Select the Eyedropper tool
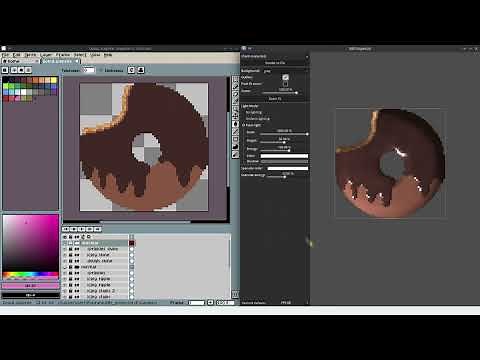The height and width of the screenshot is (360, 480). 235,102
